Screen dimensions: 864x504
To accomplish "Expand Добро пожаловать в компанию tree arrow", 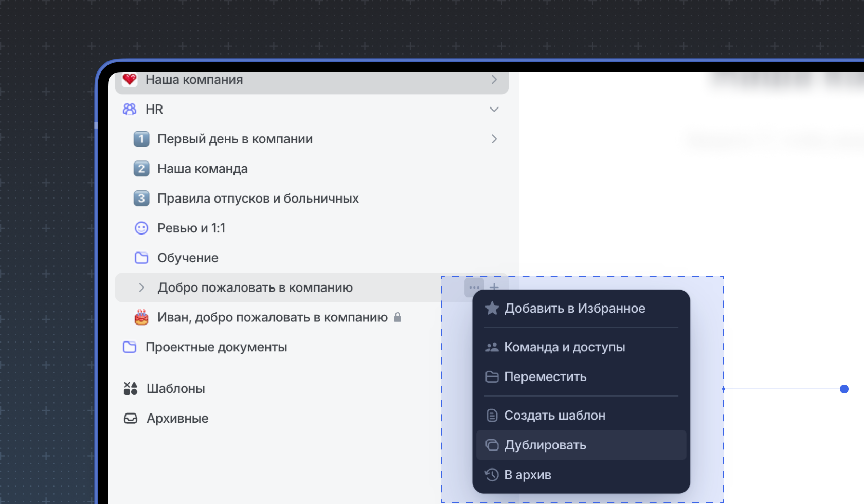I will point(141,287).
